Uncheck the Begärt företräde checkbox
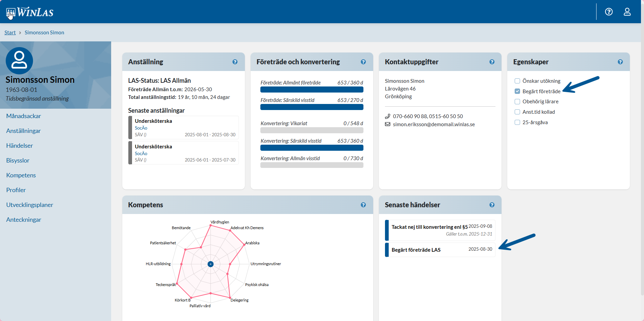 [517, 91]
